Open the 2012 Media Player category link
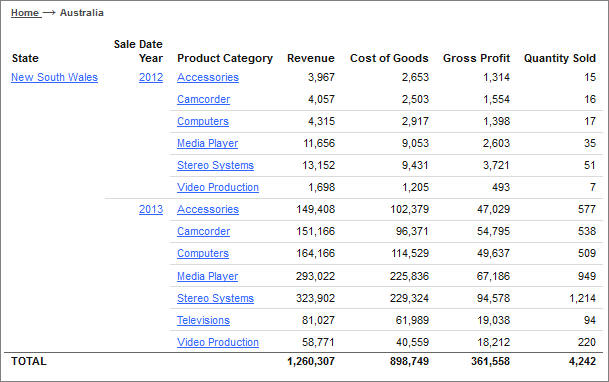 click(207, 143)
